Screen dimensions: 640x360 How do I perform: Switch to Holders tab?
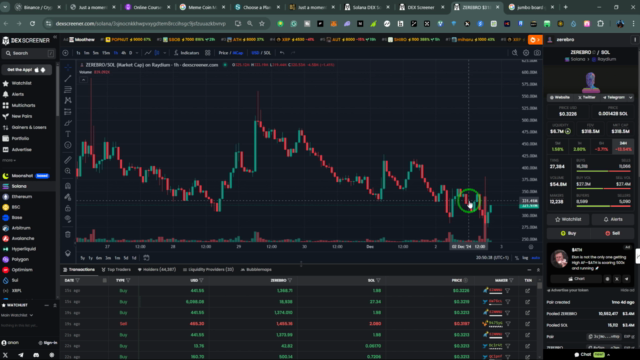tap(157, 269)
